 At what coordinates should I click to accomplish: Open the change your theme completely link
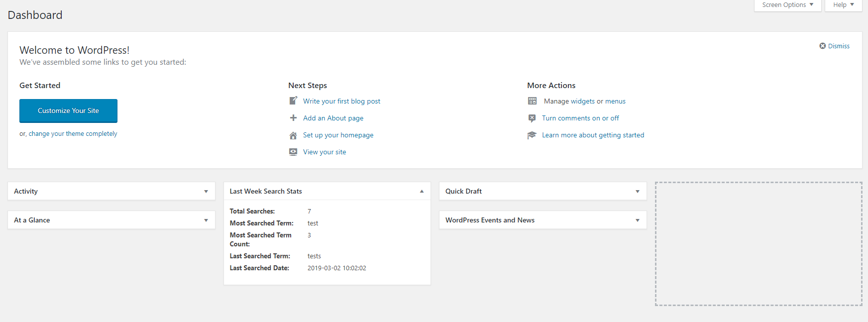coord(73,134)
